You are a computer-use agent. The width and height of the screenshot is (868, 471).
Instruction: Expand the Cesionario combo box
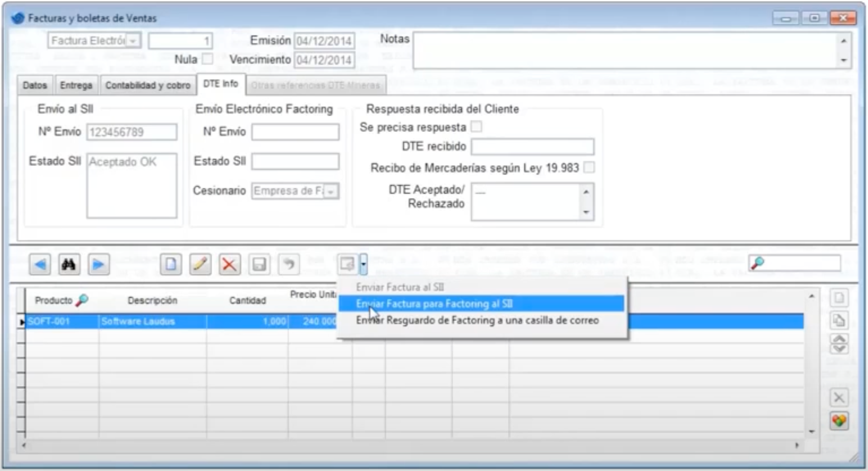pyautogui.click(x=331, y=191)
